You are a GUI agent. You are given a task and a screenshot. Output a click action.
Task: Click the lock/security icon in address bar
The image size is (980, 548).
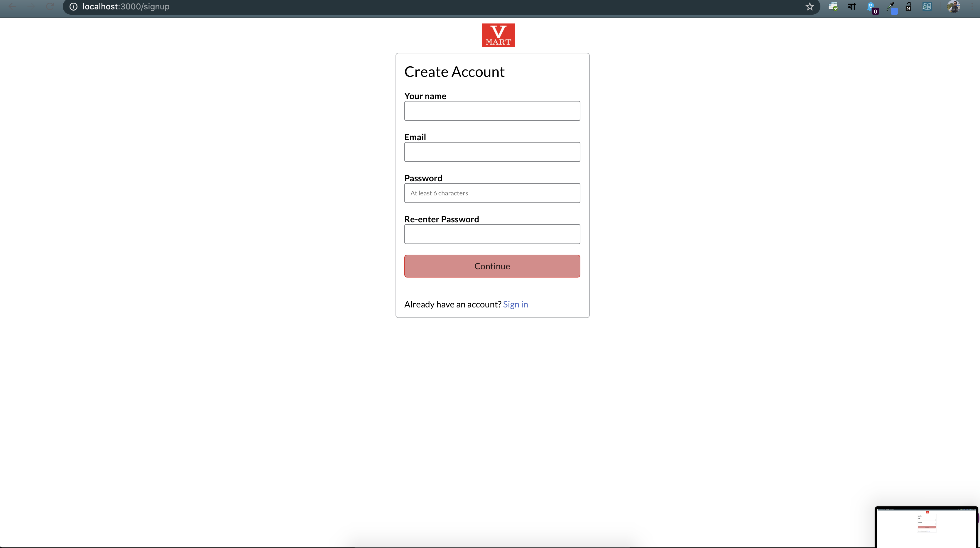point(73,7)
